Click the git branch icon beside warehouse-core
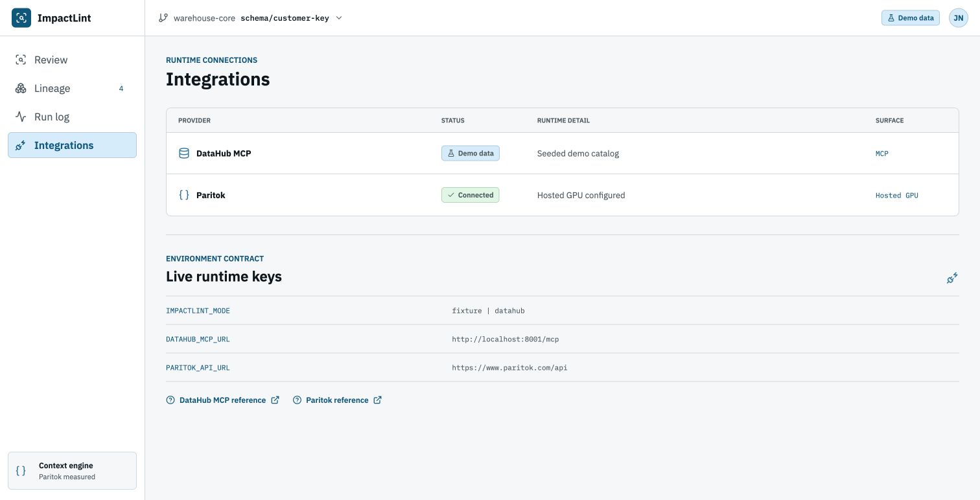This screenshot has height=500, width=980. (x=163, y=18)
